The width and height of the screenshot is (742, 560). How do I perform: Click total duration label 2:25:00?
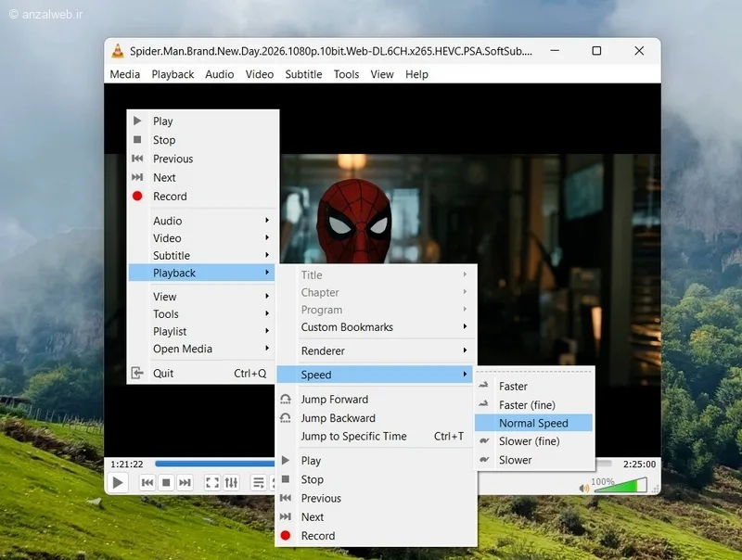639,464
